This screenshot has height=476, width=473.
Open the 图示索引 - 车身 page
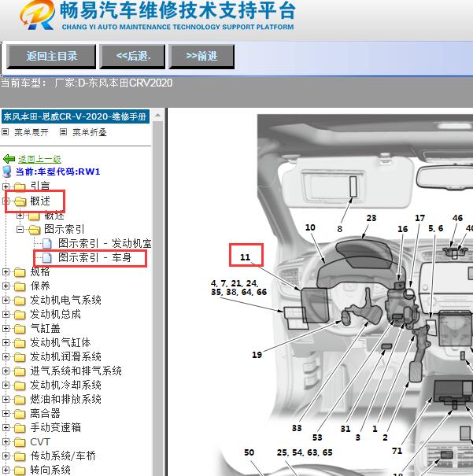pos(94,258)
